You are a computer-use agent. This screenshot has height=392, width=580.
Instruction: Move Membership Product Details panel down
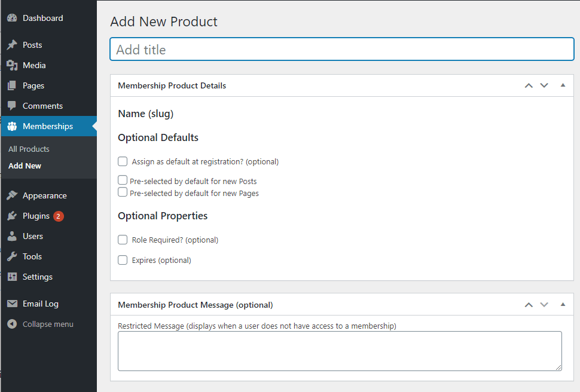(544, 85)
